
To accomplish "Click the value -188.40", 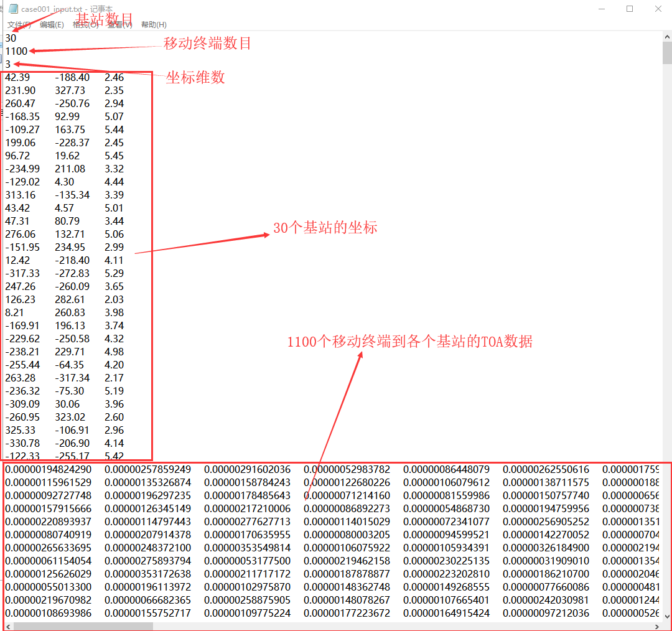I will (x=72, y=78).
